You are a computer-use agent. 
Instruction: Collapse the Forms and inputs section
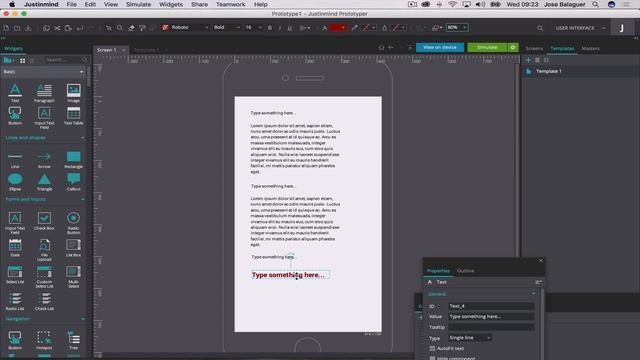[x=83, y=200]
